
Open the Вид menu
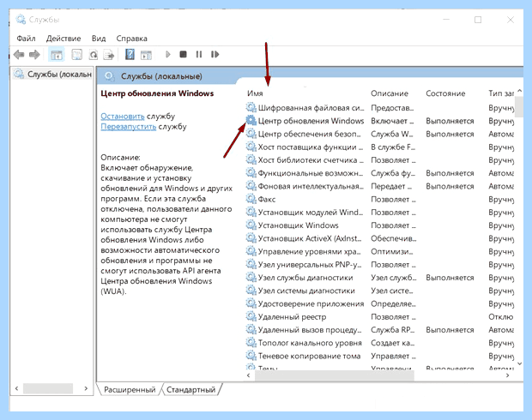(x=99, y=39)
